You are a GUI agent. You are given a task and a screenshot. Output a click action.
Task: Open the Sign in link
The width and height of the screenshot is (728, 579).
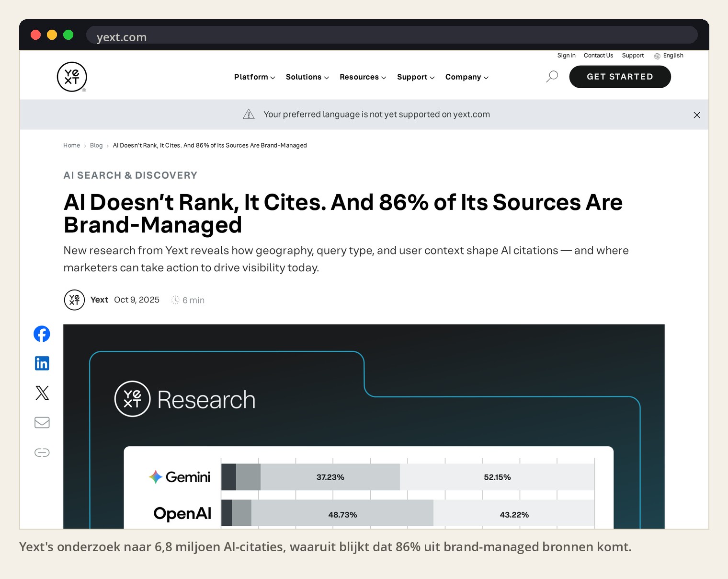tap(566, 56)
